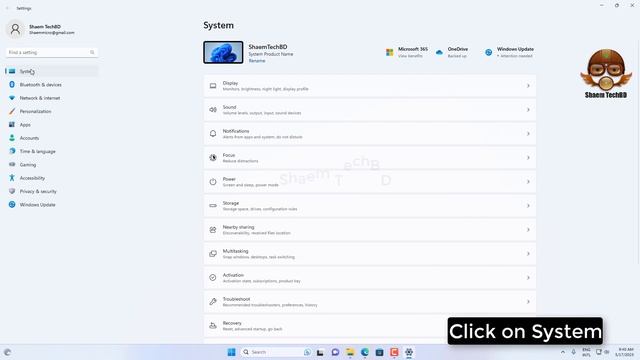Expand the Power row chevron
The width and height of the screenshot is (640, 360).
click(528, 182)
